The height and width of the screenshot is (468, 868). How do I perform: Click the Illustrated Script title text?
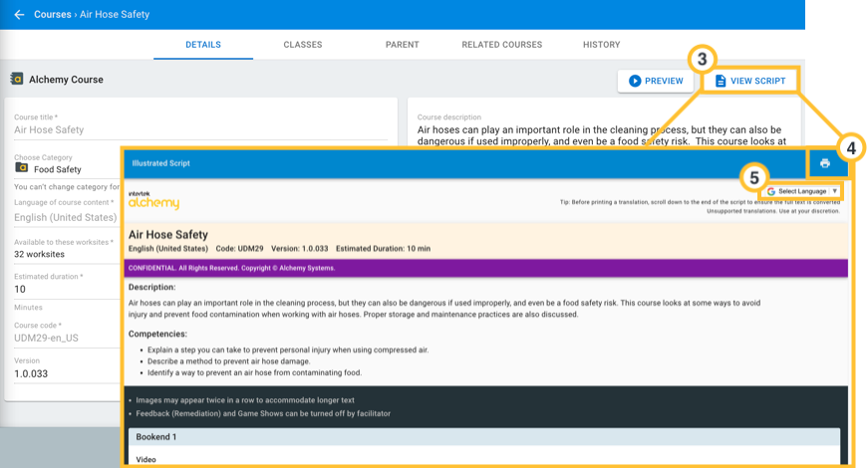pos(161,163)
